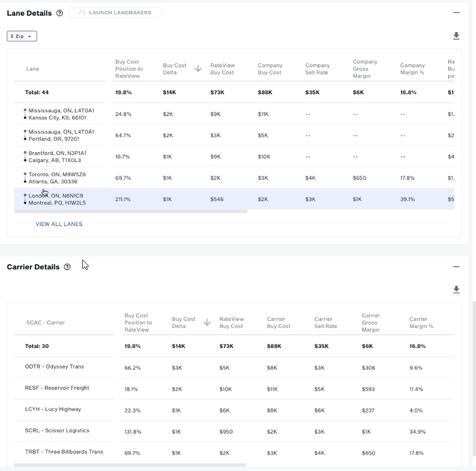Collapse the Lane Details section
This screenshot has width=476, height=471.
456,12
